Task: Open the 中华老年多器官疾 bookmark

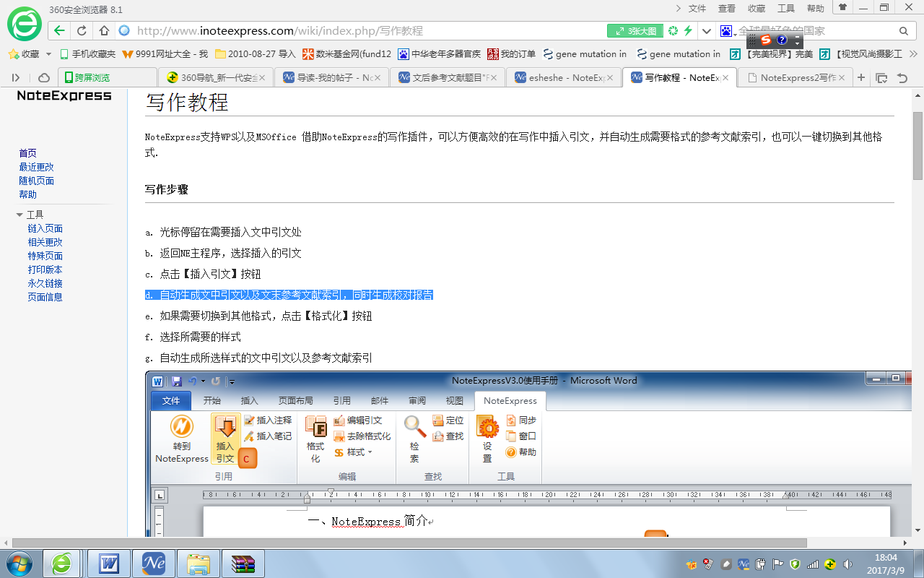Action: tap(439, 53)
